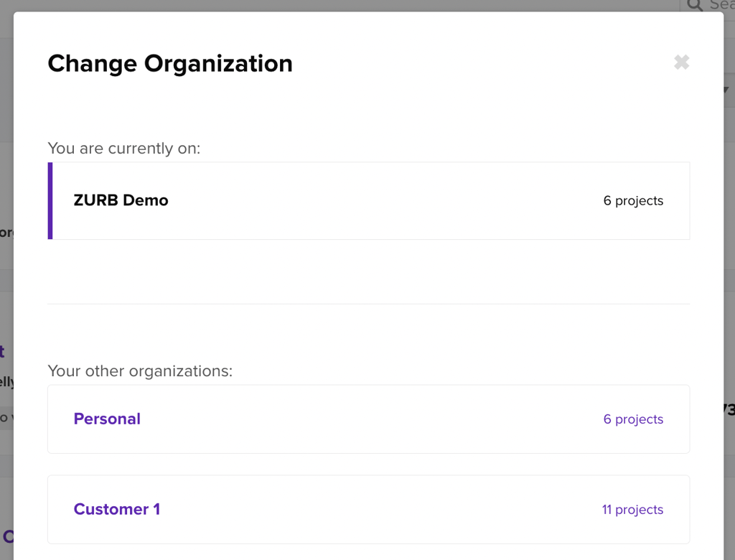Click the "You are currently on:" label
The width and height of the screenshot is (735, 560).
tap(123, 149)
